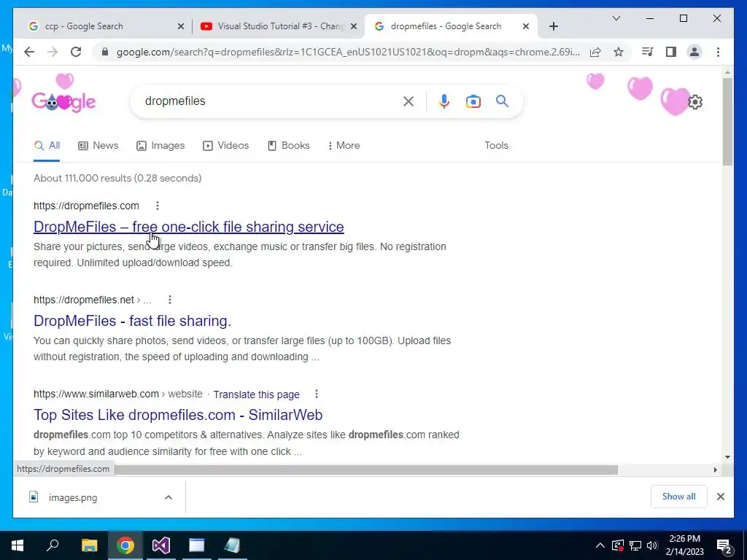Viewport: 747px width, 560px height.
Task: Show hidden system tray icons
Action: [x=600, y=545]
